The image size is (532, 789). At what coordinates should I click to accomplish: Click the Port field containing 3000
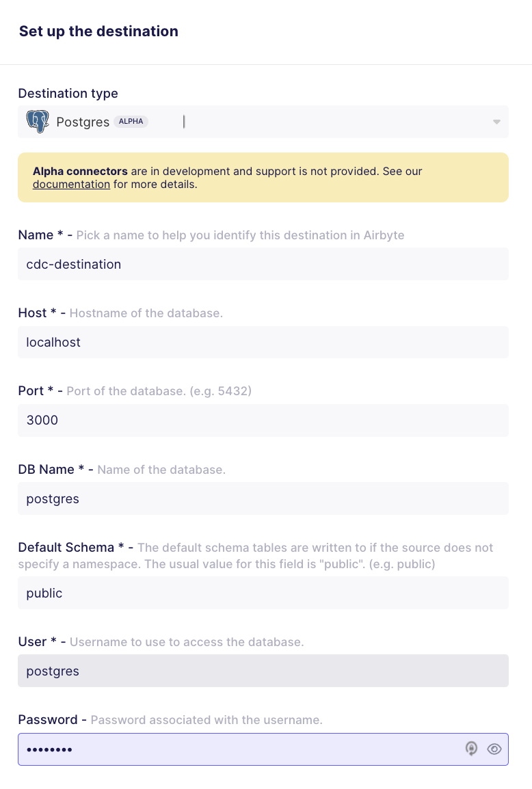(263, 420)
